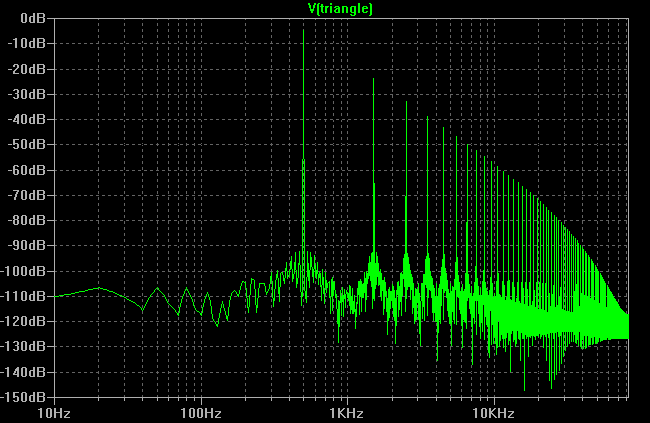Click the -150dB axis label
The height and width of the screenshot is (423, 650).
(x=23, y=397)
